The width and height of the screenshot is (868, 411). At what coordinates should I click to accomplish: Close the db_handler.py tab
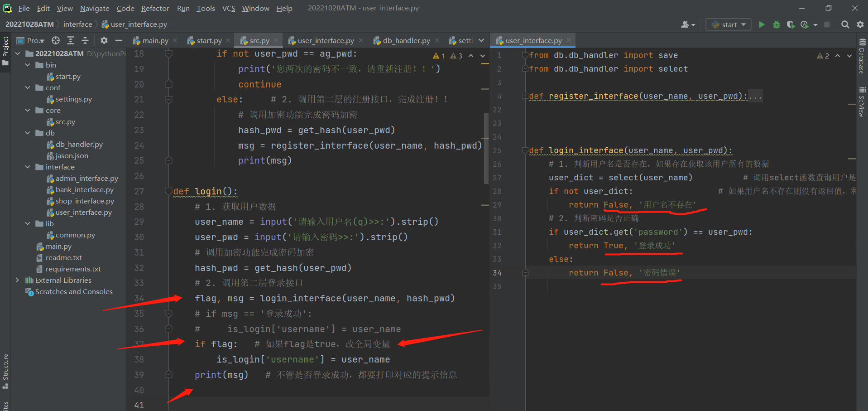[437, 40]
